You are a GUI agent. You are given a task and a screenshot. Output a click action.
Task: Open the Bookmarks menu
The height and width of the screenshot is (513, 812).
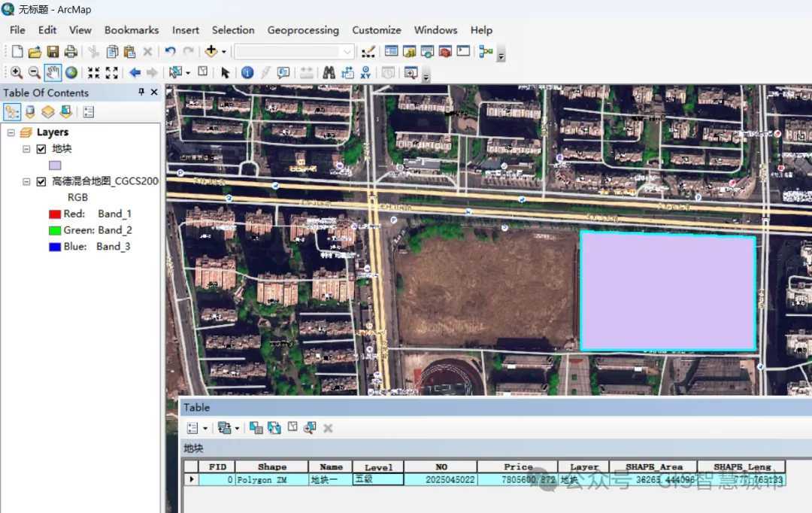132,30
